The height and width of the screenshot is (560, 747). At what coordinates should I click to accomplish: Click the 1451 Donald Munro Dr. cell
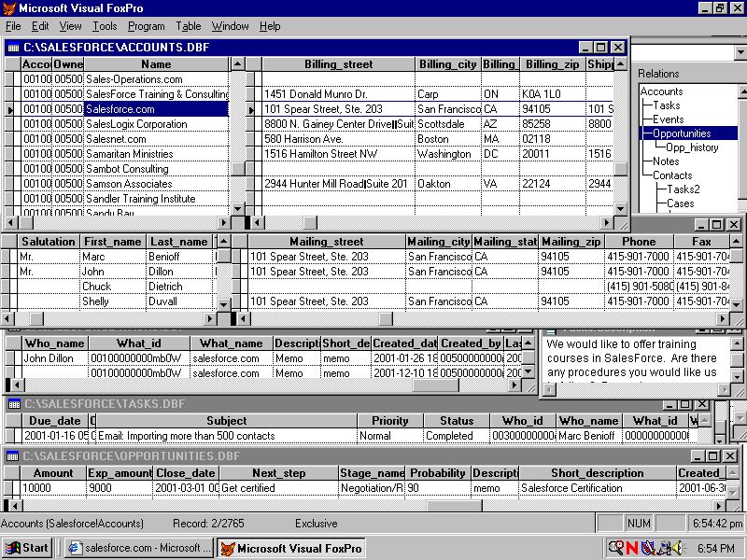click(x=338, y=94)
